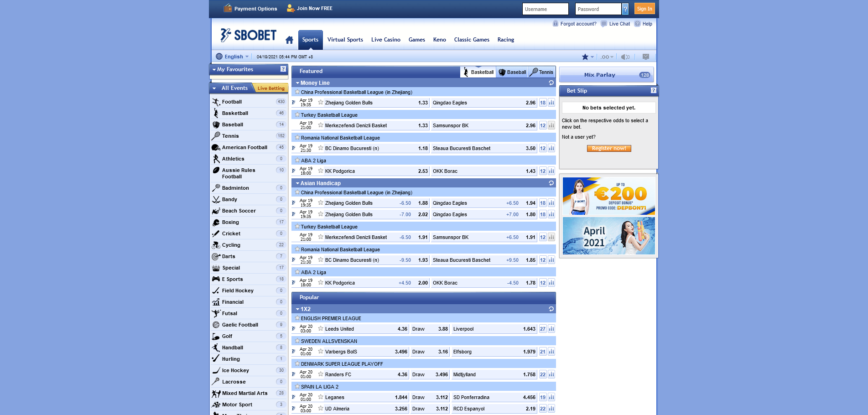The width and height of the screenshot is (868, 415).
Task: Click the Sign In button
Action: 645,9
